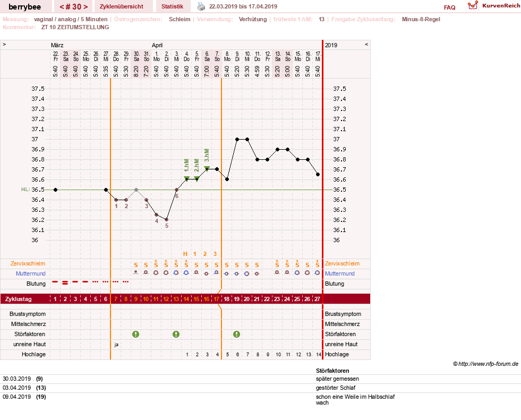Click the 'Verhütung' usage value
This screenshot has height=420, width=521.
(x=253, y=19)
